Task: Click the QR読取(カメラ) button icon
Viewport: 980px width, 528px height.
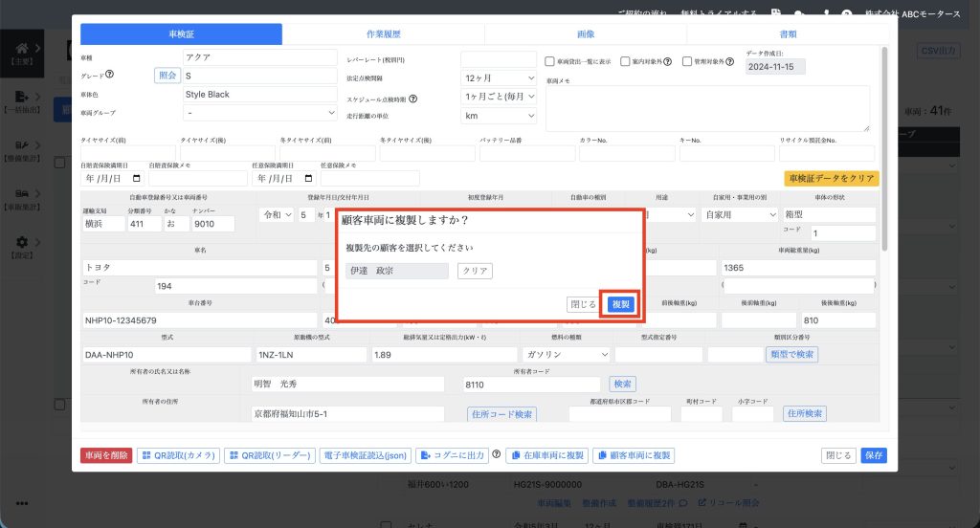Action: coord(146,456)
